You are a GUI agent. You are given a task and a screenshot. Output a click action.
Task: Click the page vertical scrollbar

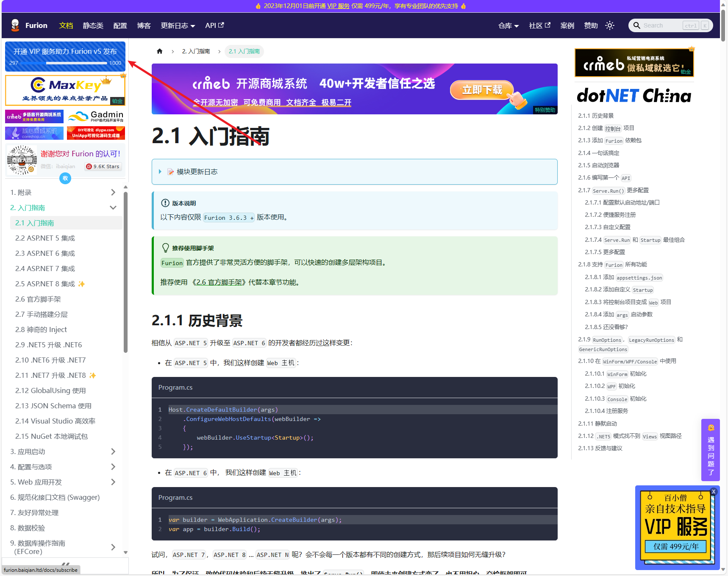pos(723,26)
